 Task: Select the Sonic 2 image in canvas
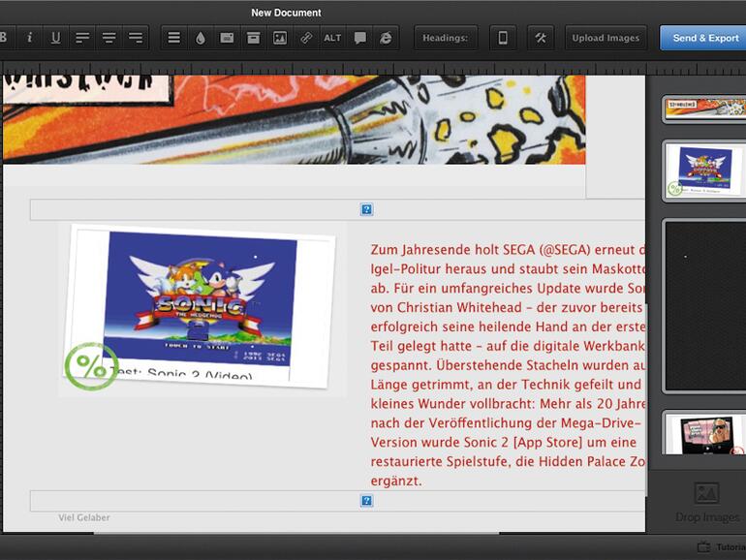200,305
